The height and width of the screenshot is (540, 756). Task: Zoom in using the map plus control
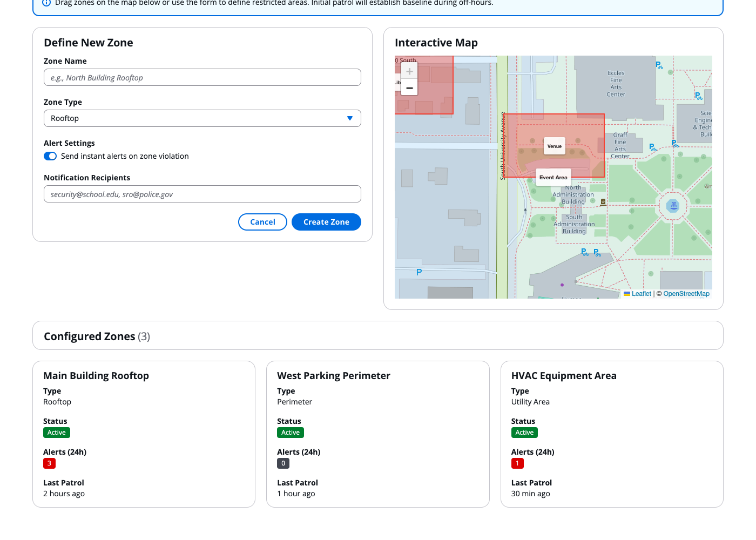pyautogui.click(x=409, y=71)
